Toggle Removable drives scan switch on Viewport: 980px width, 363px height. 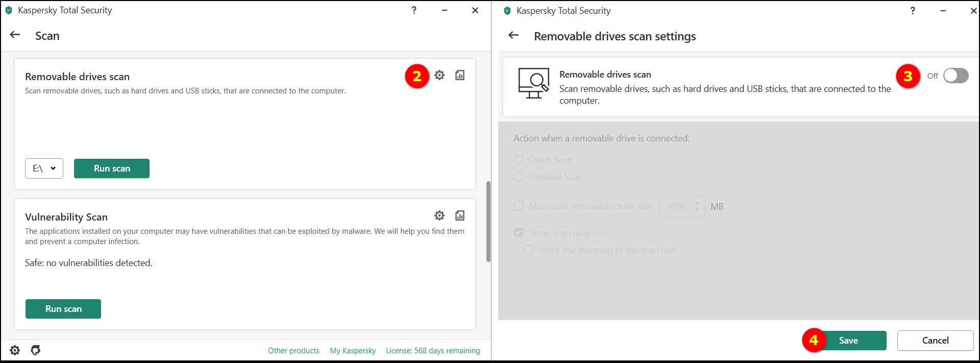click(955, 76)
